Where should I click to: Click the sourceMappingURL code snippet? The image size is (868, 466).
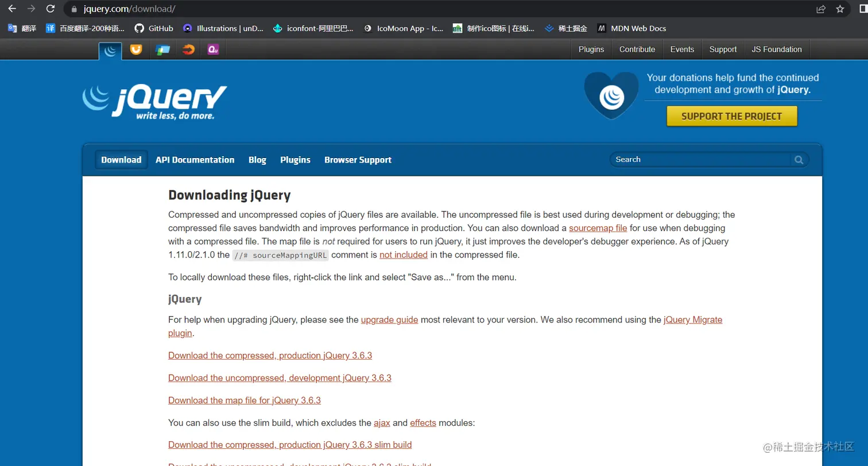point(281,255)
